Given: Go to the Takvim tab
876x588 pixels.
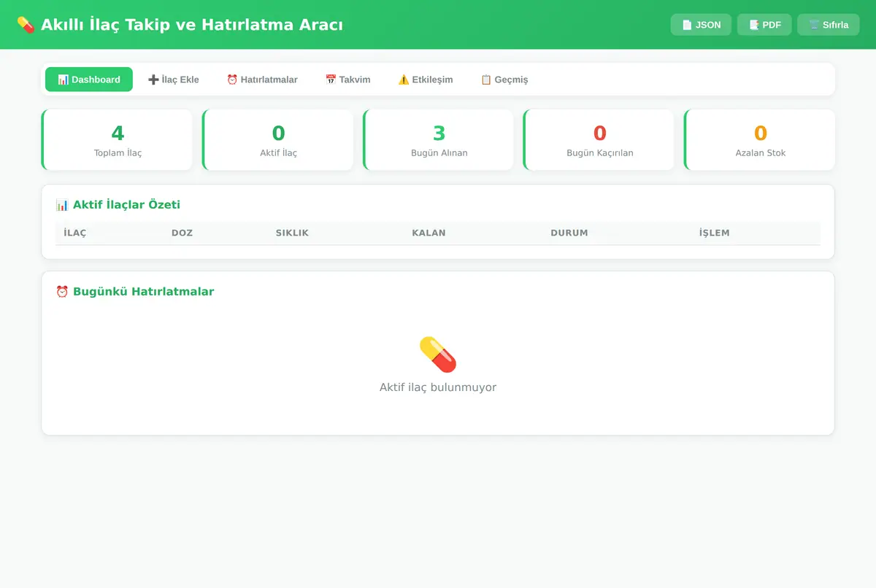Looking at the screenshot, I should click(x=347, y=80).
